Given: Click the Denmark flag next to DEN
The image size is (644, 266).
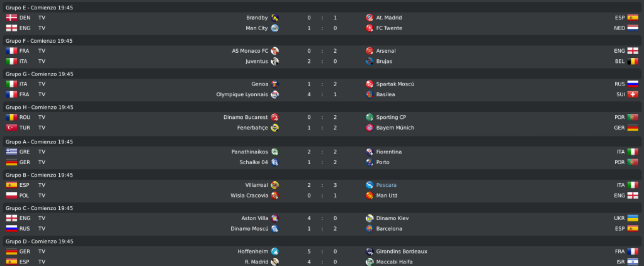Looking at the screenshot, I should pos(11,18).
